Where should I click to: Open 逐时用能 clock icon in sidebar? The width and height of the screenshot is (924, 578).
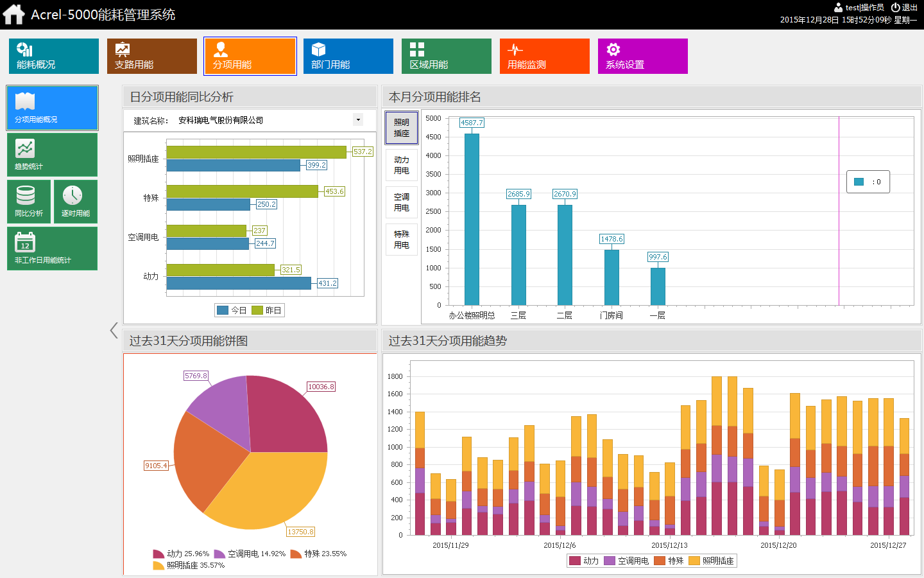pyautogui.click(x=76, y=202)
